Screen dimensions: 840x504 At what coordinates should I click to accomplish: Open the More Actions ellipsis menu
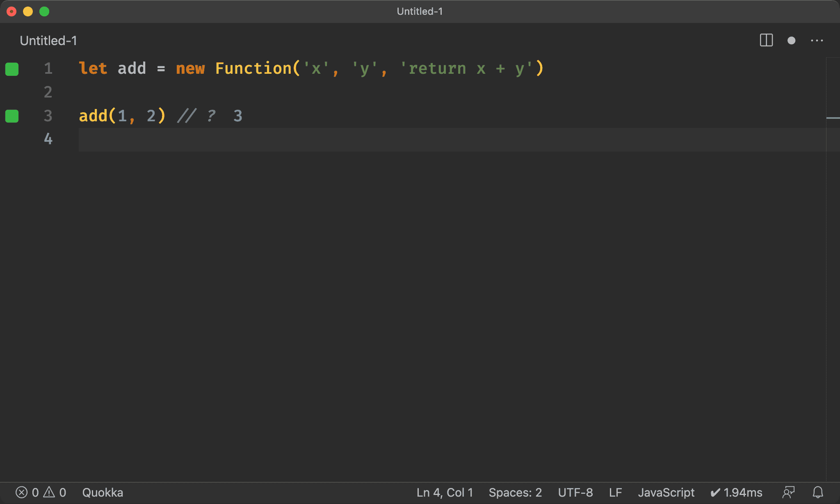[x=817, y=41]
